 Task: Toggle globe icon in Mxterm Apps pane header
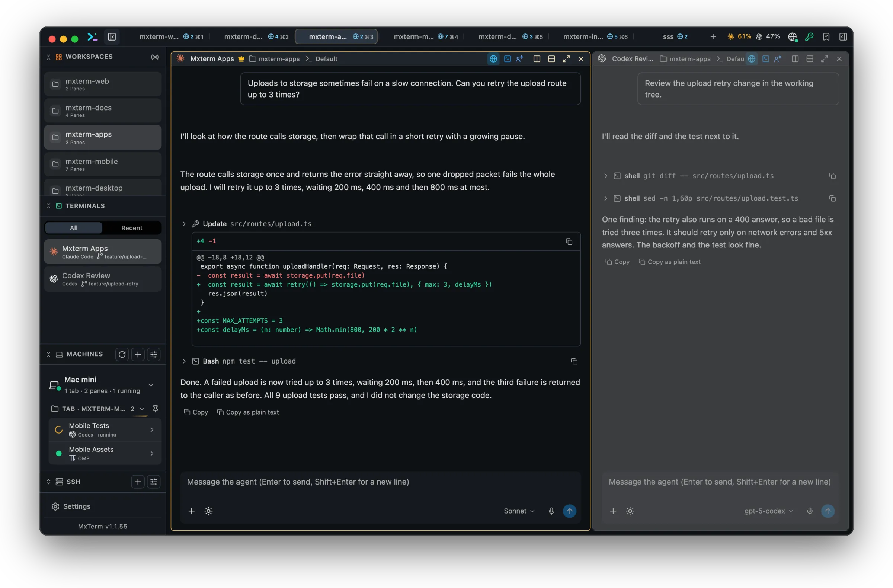pyautogui.click(x=493, y=59)
